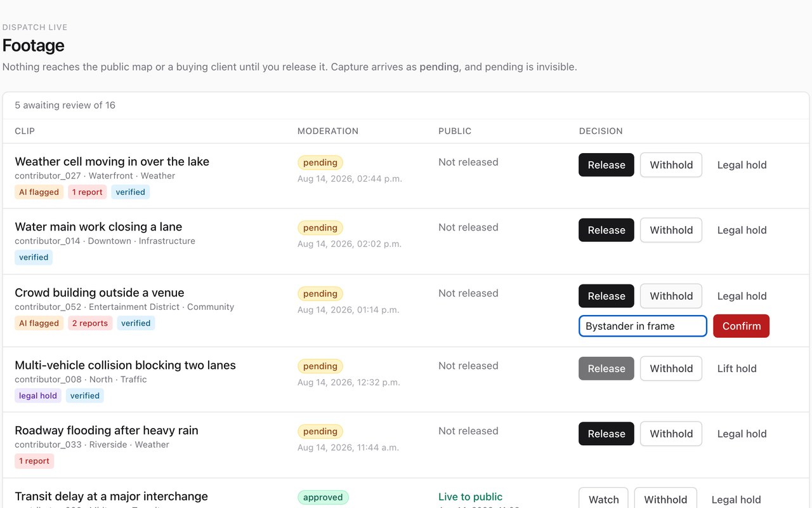812x508 pixels.
Task: Release the Water main work clip
Action: [x=606, y=231]
